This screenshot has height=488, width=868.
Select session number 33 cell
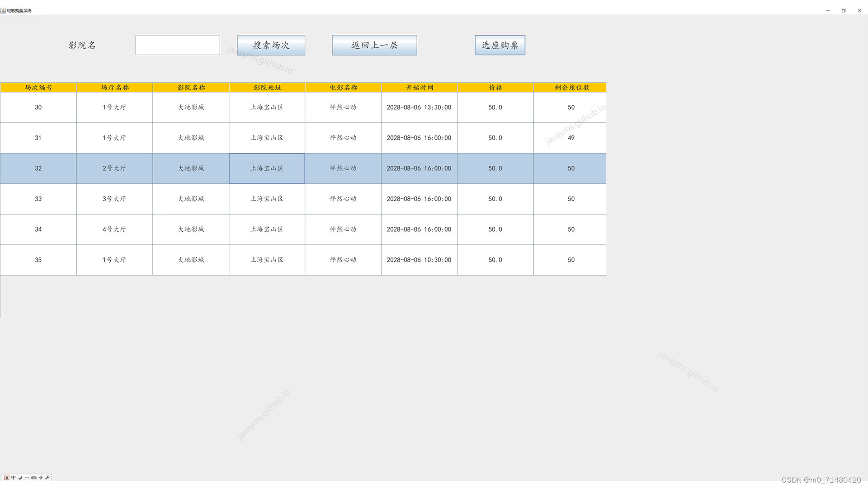tap(38, 199)
